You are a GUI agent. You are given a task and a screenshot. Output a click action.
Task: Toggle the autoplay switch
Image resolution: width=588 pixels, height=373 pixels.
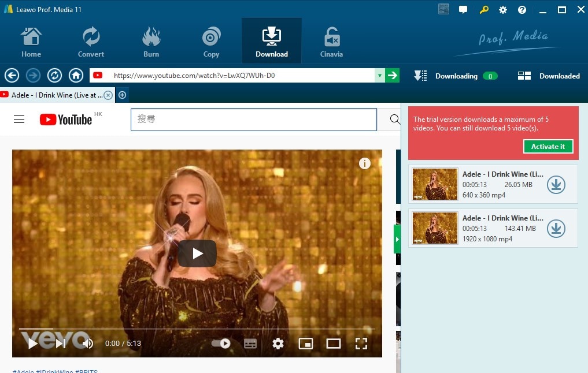(x=221, y=344)
